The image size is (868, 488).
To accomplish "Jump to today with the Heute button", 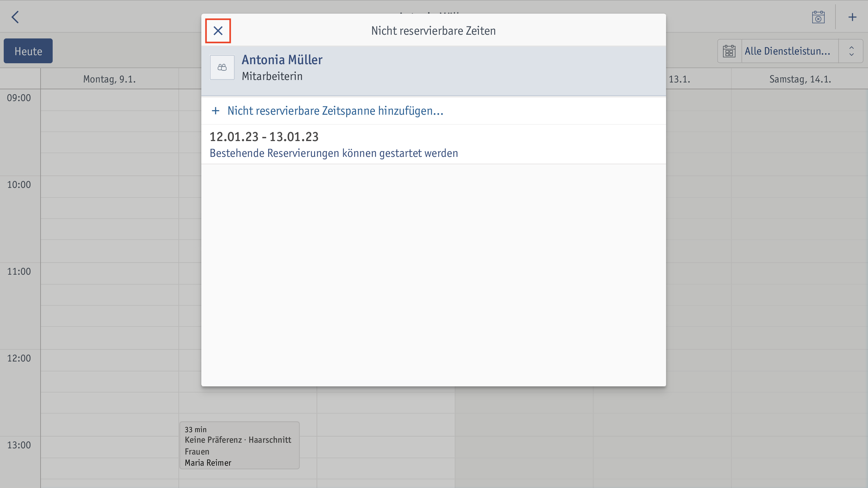I will (28, 51).
